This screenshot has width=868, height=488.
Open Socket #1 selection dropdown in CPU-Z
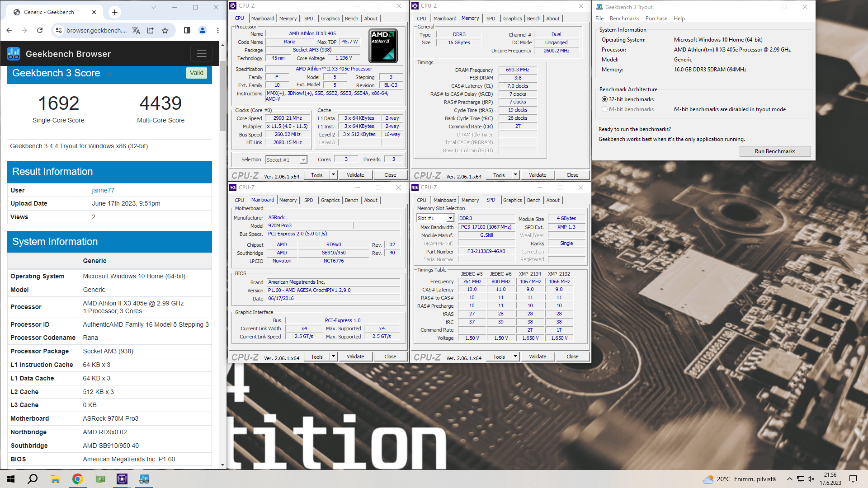pyautogui.click(x=303, y=160)
